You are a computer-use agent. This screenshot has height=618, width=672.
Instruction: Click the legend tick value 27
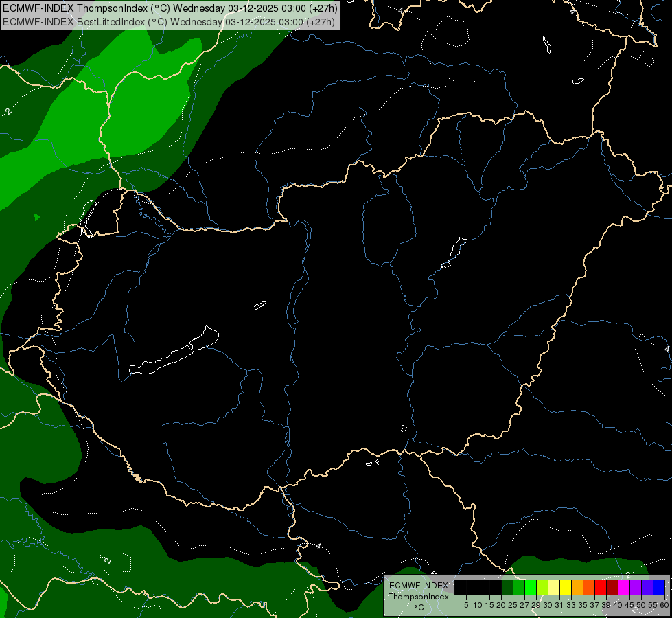pos(524,605)
